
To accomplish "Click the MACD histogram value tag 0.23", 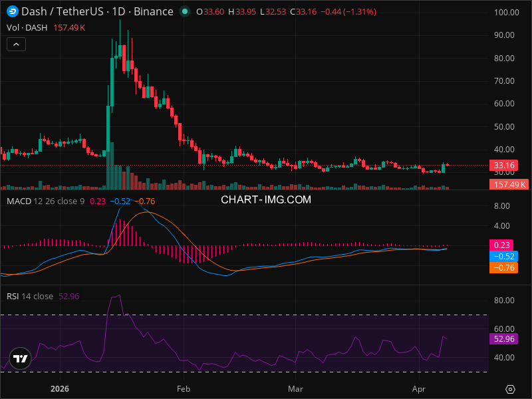I will point(501,245).
